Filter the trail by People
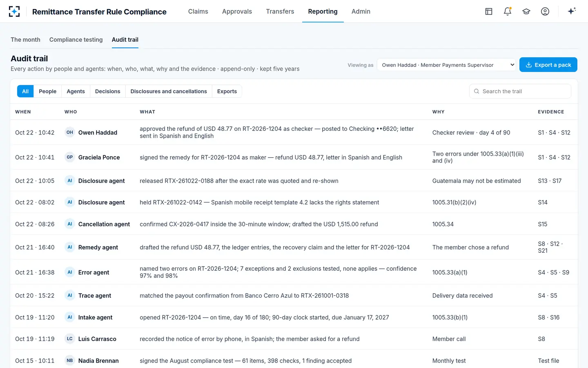Screen dimensions: 588x368 tap(48, 91)
